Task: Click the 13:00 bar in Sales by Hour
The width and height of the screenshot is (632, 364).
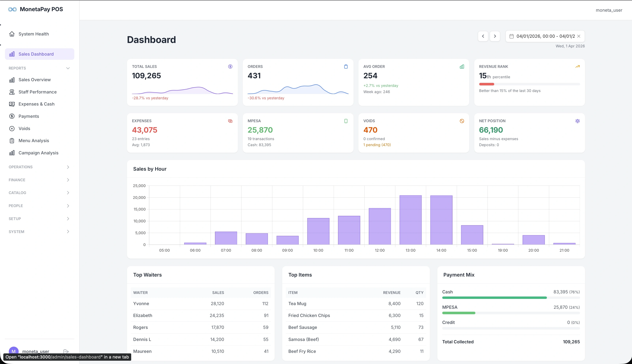Action: point(410,220)
